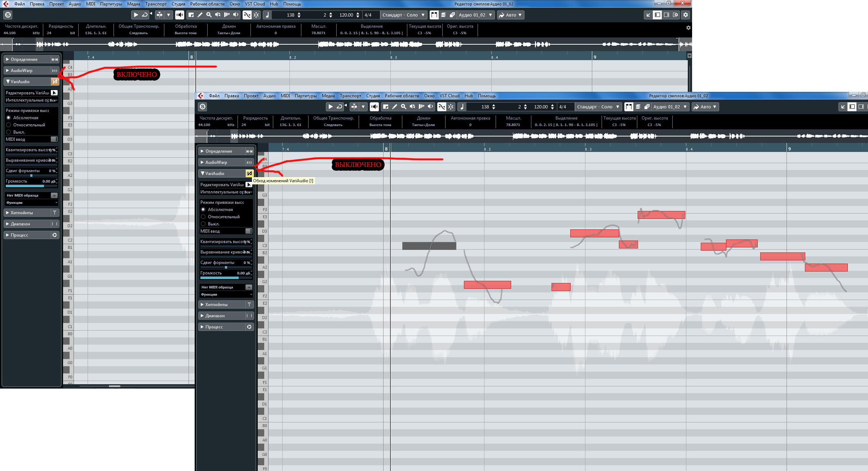Select the Zoom magnifier tool in the front editor
The image size is (868, 471).
(403, 107)
